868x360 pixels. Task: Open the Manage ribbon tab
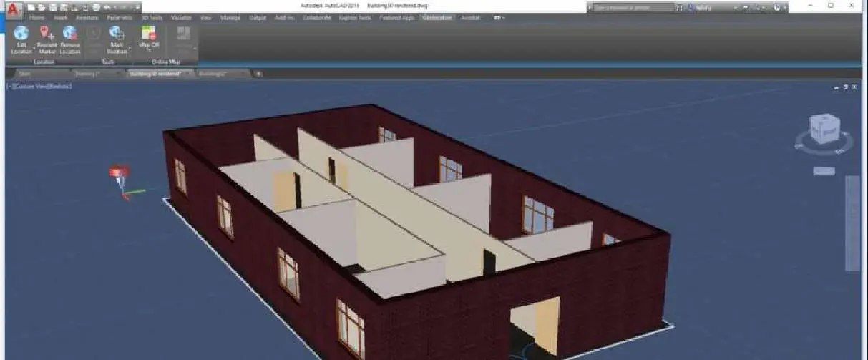230,17
